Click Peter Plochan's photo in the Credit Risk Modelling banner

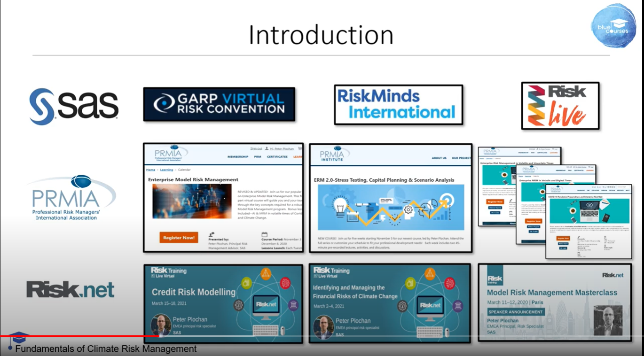(161, 325)
